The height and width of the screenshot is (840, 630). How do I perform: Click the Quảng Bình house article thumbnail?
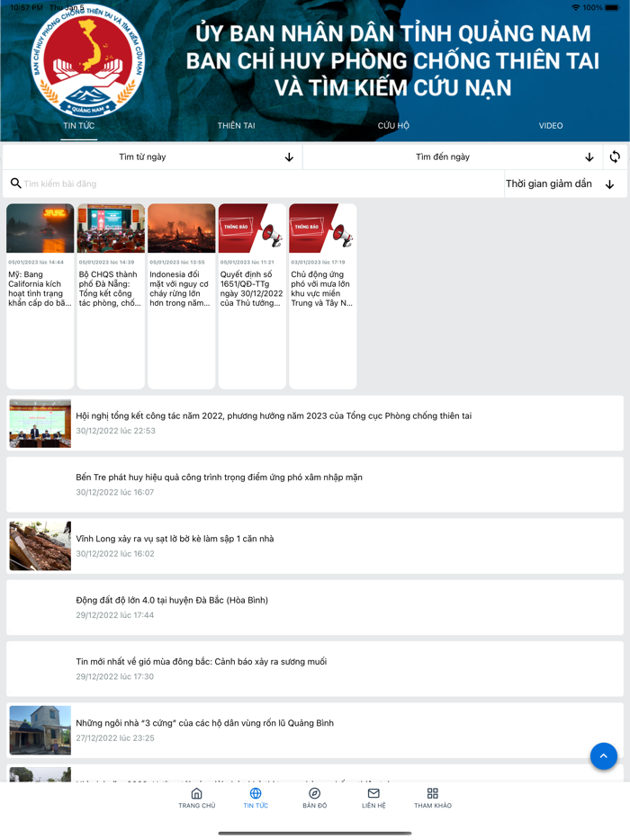(40, 730)
